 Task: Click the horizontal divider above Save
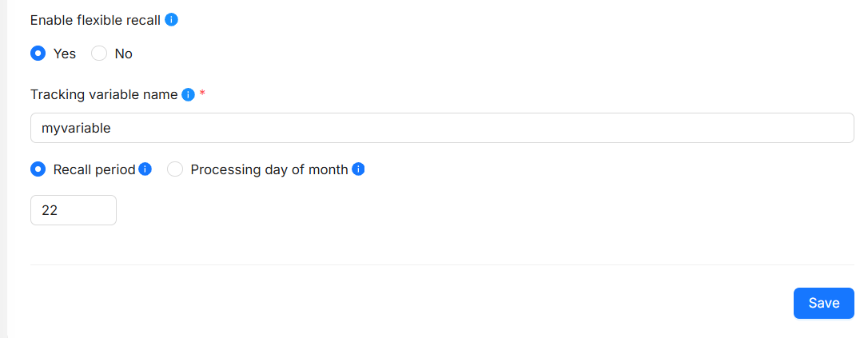click(x=442, y=264)
